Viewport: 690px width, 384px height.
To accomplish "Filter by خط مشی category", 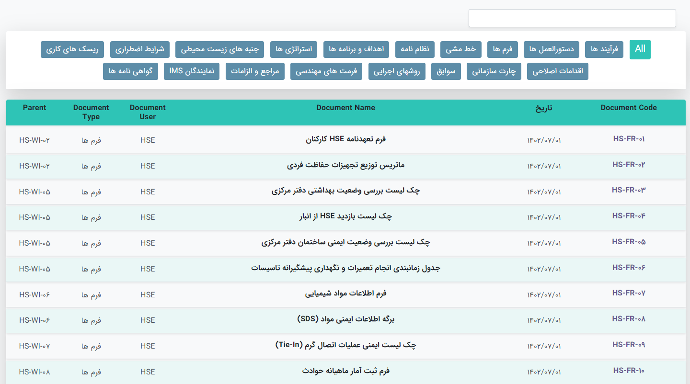I will [x=461, y=49].
